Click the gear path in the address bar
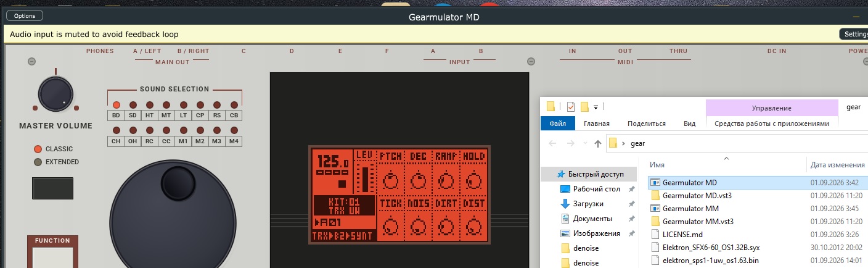The width and height of the screenshot is (868, 268). [637, 143]
